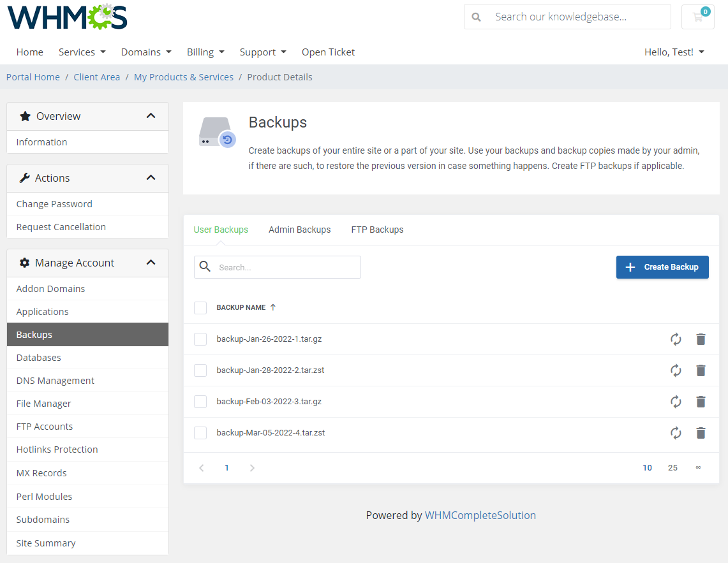This screenshot has height=563, width=728.
Task: Select the checkbox next to backup-Jan-26-2022-1.tar.gz
Action: [200, 339]
